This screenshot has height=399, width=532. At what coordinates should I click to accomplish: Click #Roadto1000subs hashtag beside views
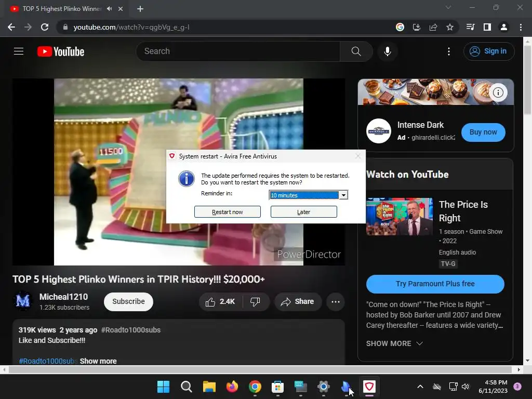coord(130,330)
